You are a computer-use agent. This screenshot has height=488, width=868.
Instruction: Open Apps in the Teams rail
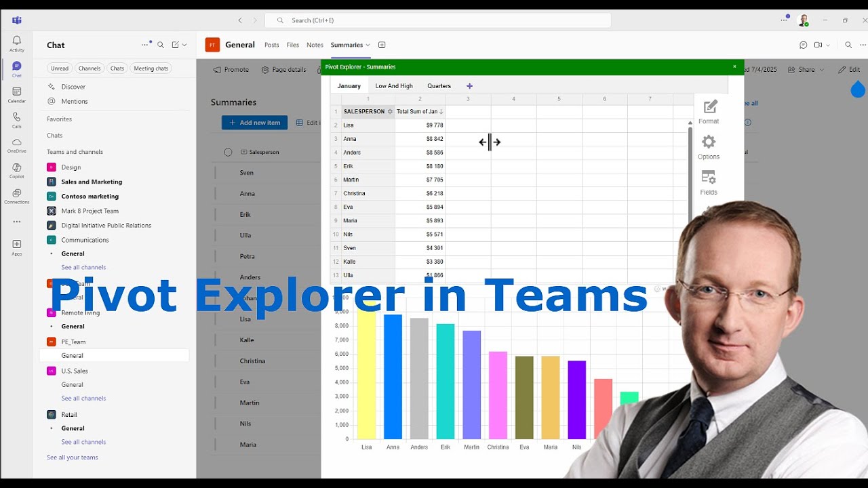17,247
